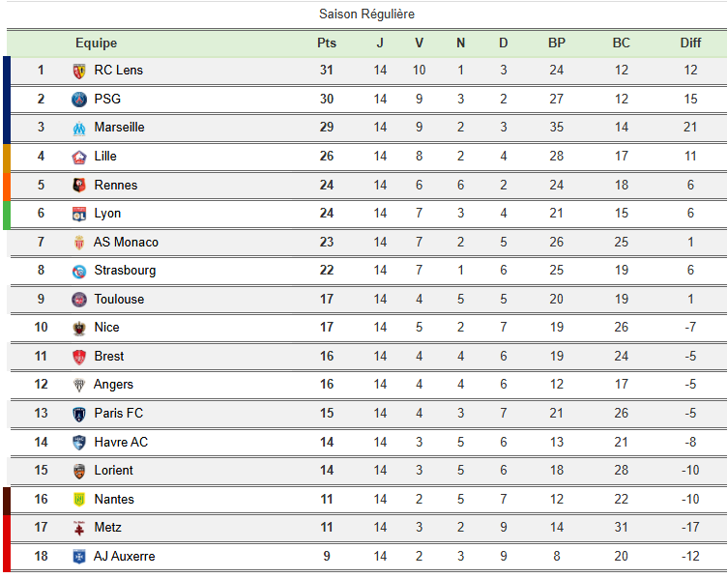
Task: Sort standings by Diff column header
Action: click(690, 43)
